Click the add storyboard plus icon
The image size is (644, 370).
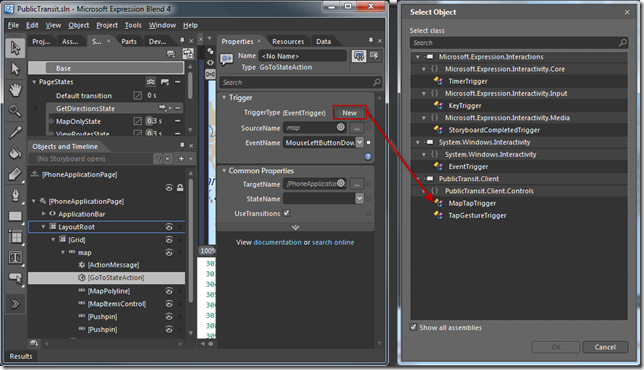tap(181, 159)
